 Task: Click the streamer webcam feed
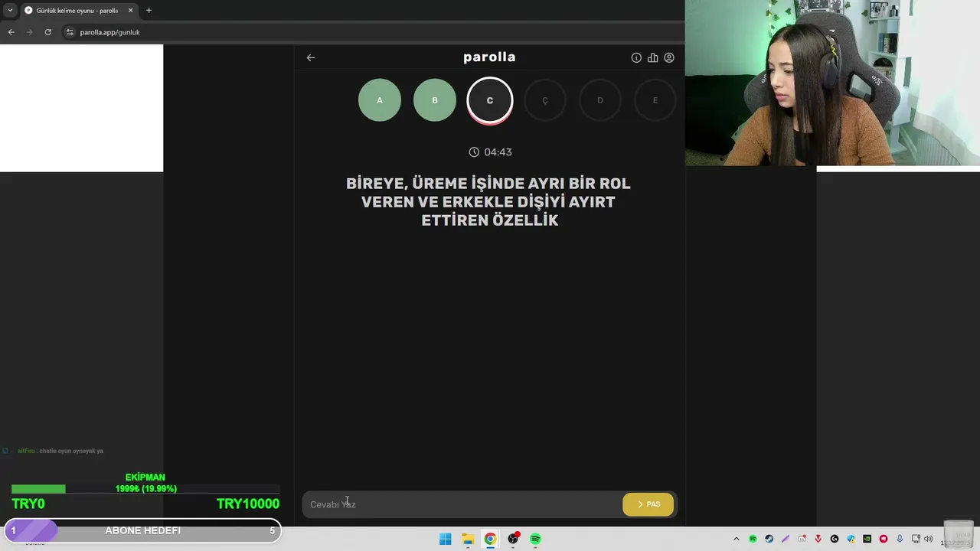832,83
